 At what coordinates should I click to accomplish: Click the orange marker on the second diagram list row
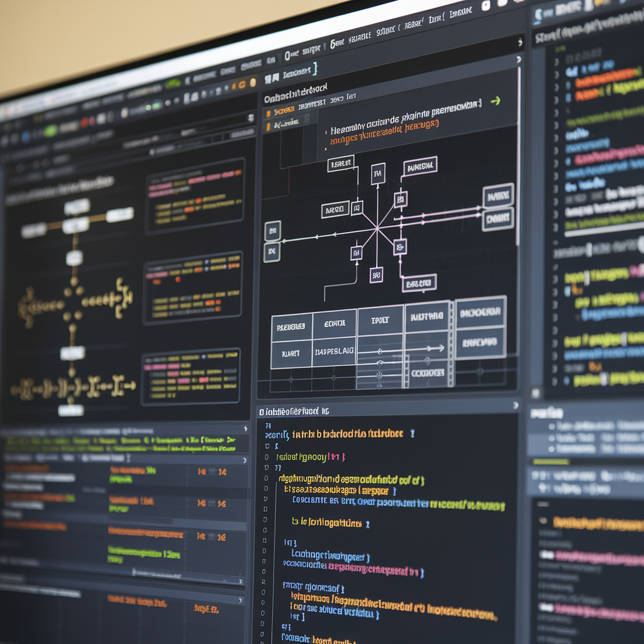[269, 126]
